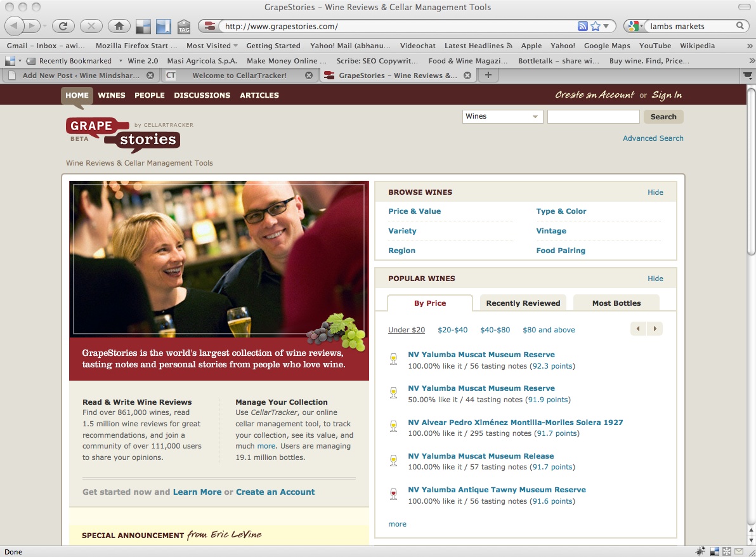The height and width of the screenshot is (557, 756).
Task: Click previous arrow in Popular Wines
Action: coord(639,329)
